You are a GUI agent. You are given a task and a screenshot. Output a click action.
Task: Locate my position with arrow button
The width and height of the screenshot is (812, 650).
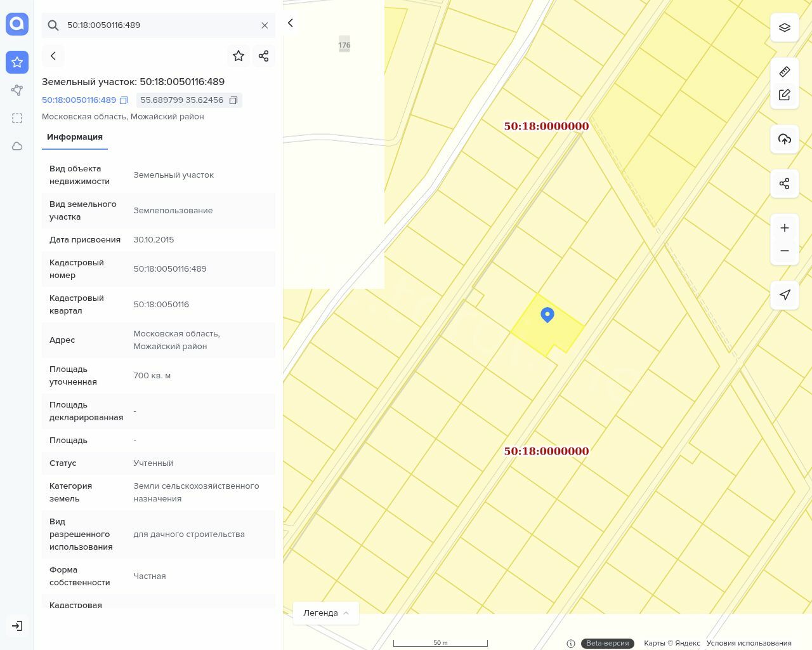point(785,295)
